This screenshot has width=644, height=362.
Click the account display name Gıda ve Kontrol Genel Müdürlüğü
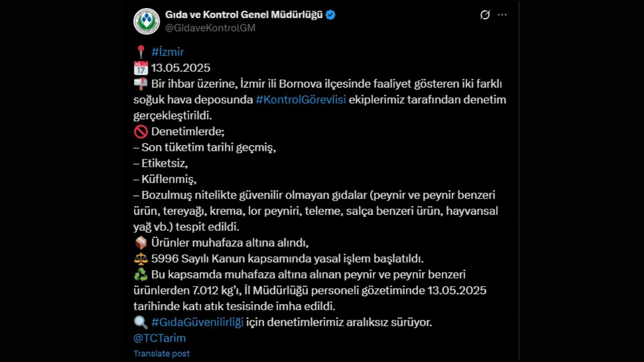click(x=243, y=15)
